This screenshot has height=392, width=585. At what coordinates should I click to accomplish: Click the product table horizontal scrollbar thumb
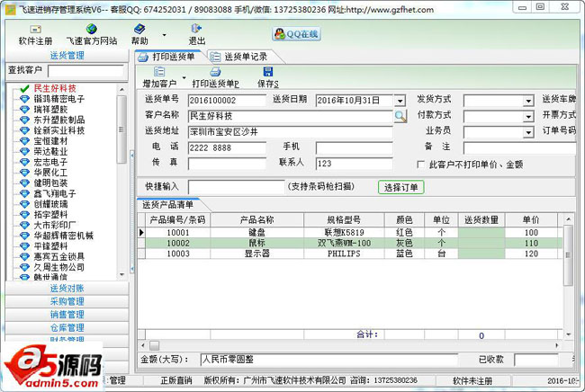coord(154,345)
